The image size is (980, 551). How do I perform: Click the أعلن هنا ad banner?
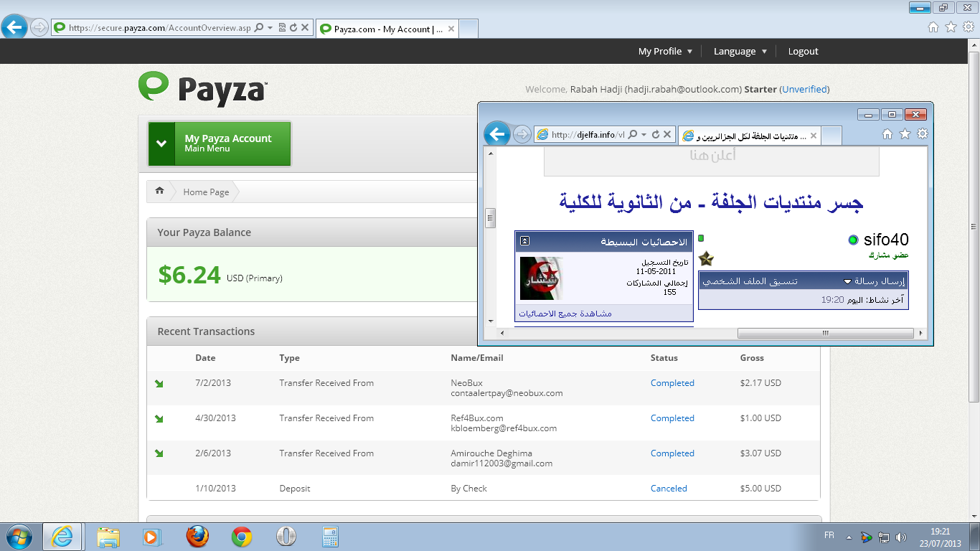pos(712,161)
